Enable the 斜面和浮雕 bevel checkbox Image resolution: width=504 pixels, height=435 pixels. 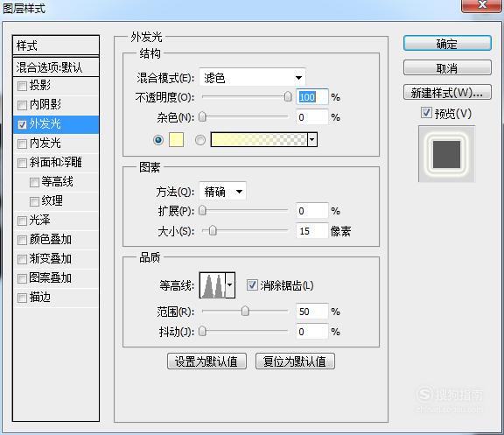(22, 163)
